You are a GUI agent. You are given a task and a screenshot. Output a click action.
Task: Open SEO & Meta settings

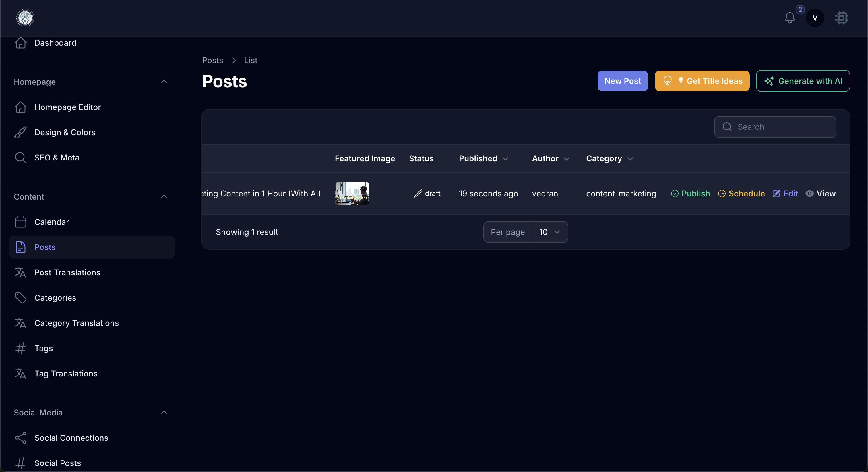click(x=92, y=158)
